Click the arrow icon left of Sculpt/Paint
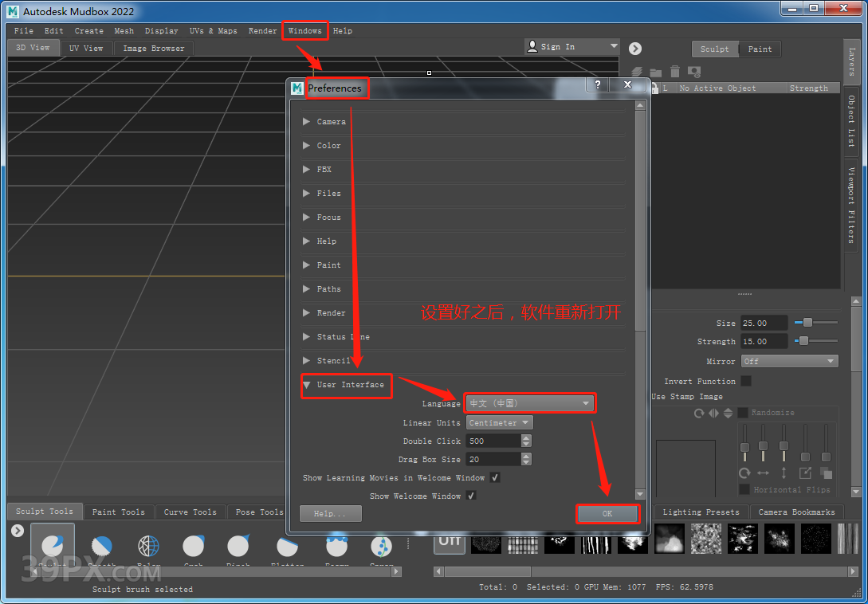Screen dimensions: 868x604 pyautogui.click(x=635, y=49)
